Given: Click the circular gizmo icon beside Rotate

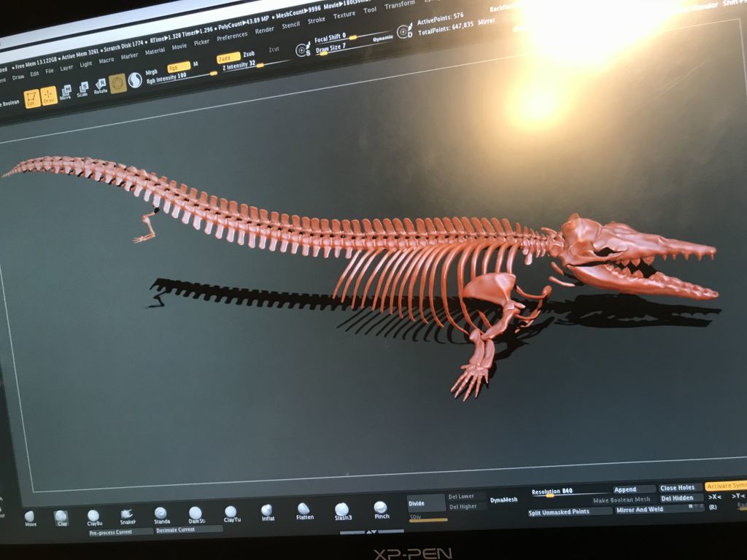Looking at the screenshot, I should tap(117, 83).
